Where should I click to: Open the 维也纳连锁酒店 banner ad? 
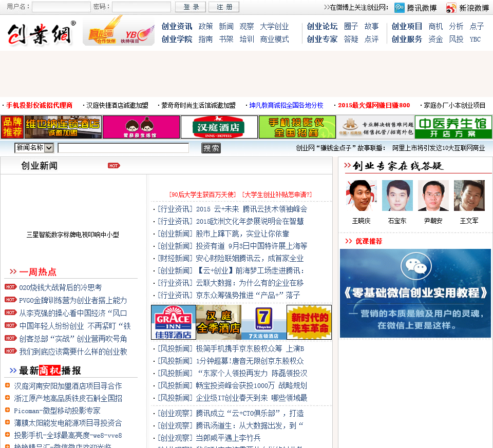coord(63,127)
